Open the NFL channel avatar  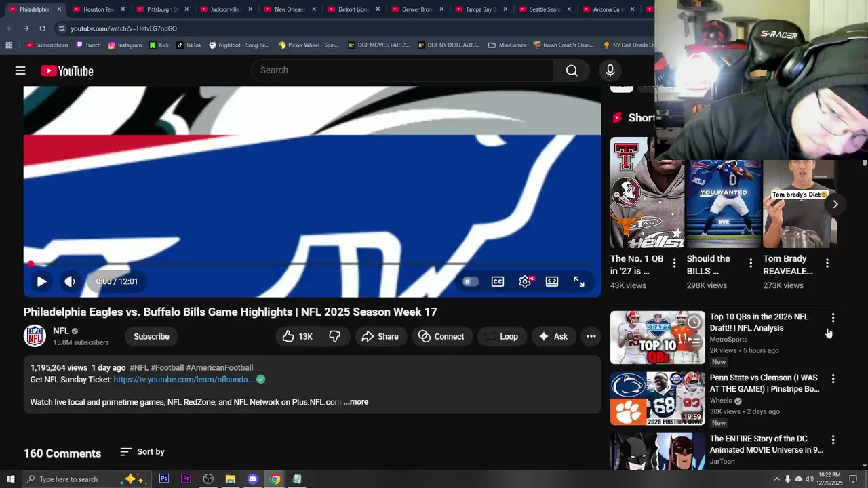pos(35,335)
